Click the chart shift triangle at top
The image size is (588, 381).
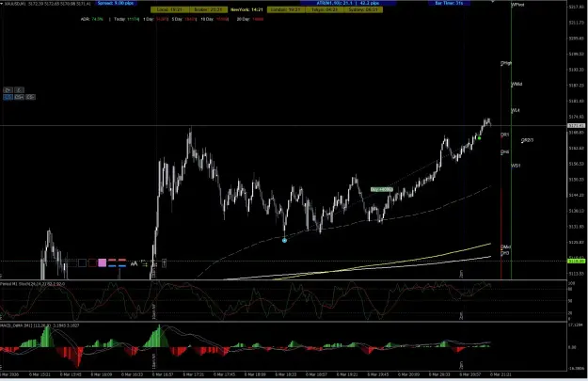493,2
